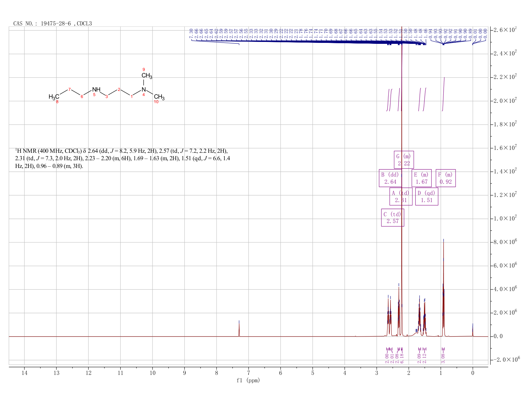The height and width of the screenshot is (411, 532).
Task: Click the H3C group labeled 8
Action: (x=54, y=97)
